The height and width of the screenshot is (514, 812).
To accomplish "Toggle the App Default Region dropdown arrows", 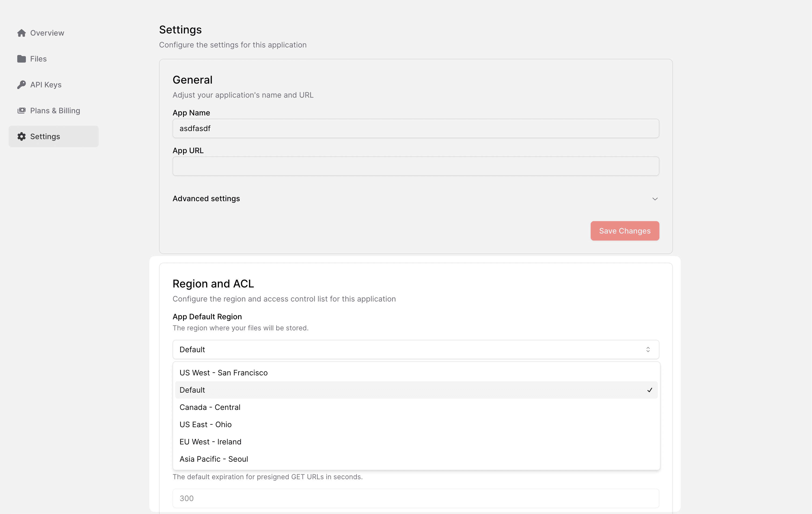I will (648, 350).
